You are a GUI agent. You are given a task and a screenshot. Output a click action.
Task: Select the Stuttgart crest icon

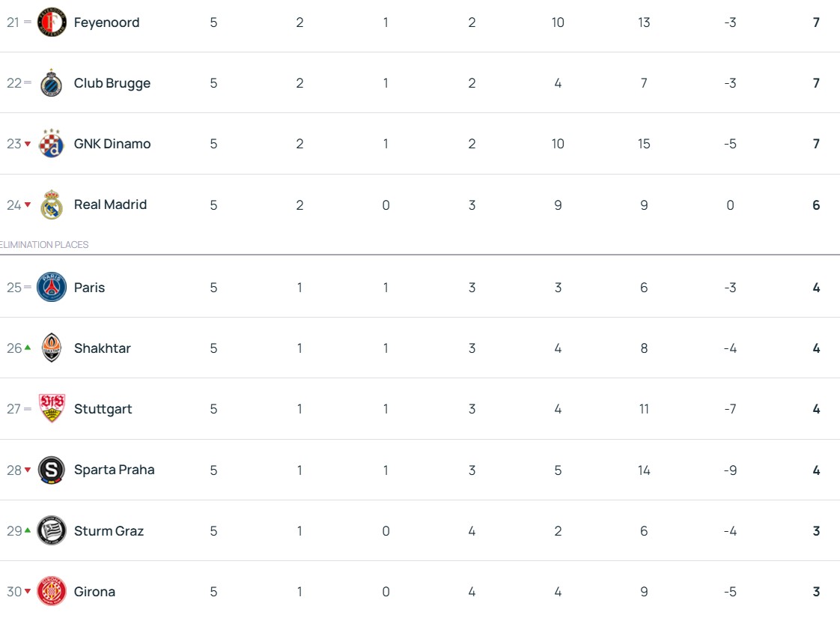(x=52, y=409)
